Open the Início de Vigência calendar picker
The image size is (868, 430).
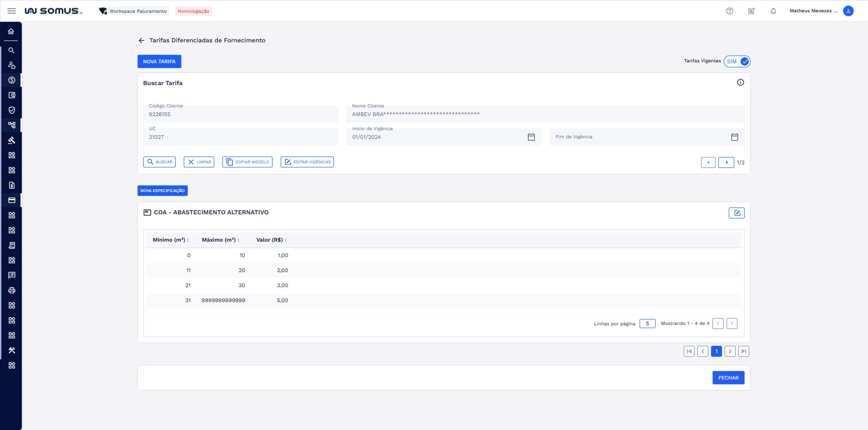(531, 137)
